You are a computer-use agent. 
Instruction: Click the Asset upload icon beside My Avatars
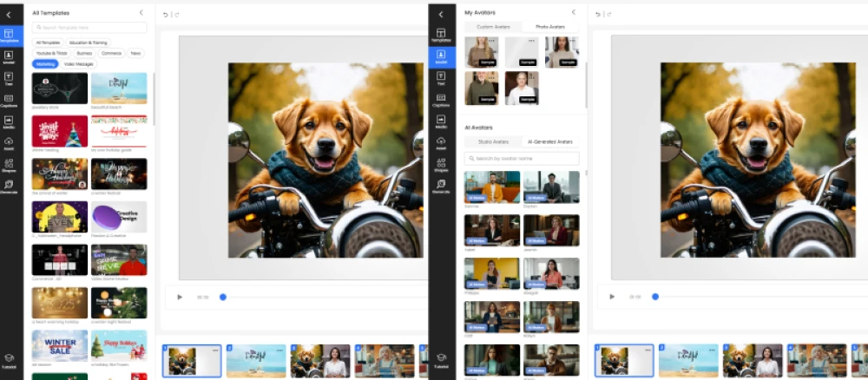click(441, 142)
